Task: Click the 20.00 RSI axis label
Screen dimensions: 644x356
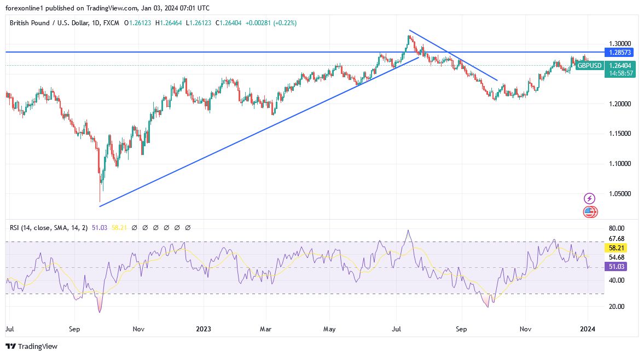Action: click(617, 306)
